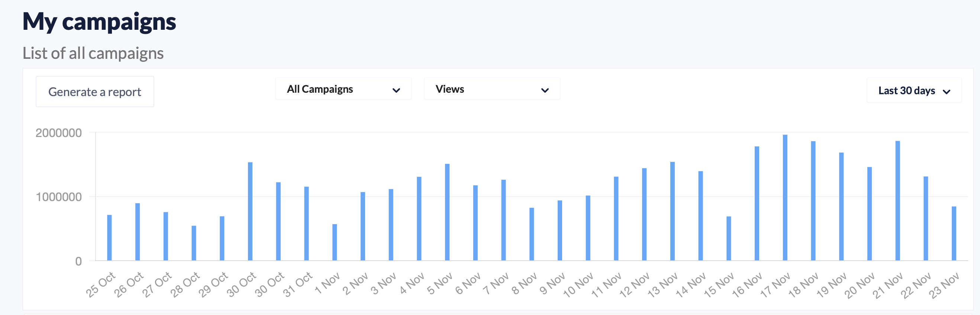This screenshot has height=315, width=980.
Task: Click the 1 Nov bar
Action: (334, 242)
